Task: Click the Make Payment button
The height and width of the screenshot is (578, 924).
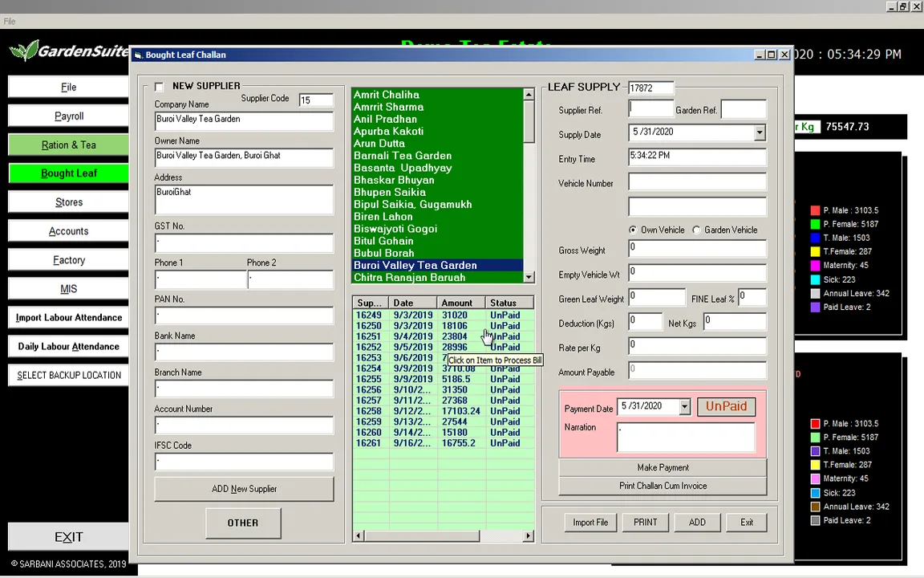Action: pos(663,468)
